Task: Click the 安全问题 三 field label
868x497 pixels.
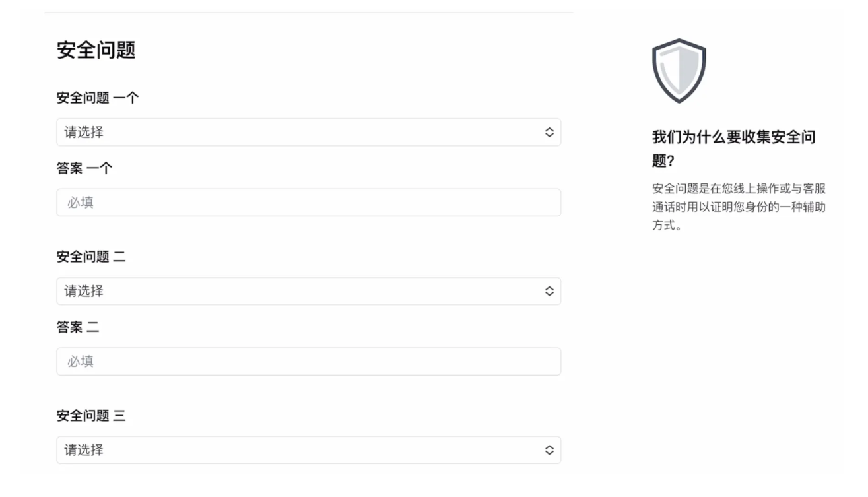Action: (91, 416)
